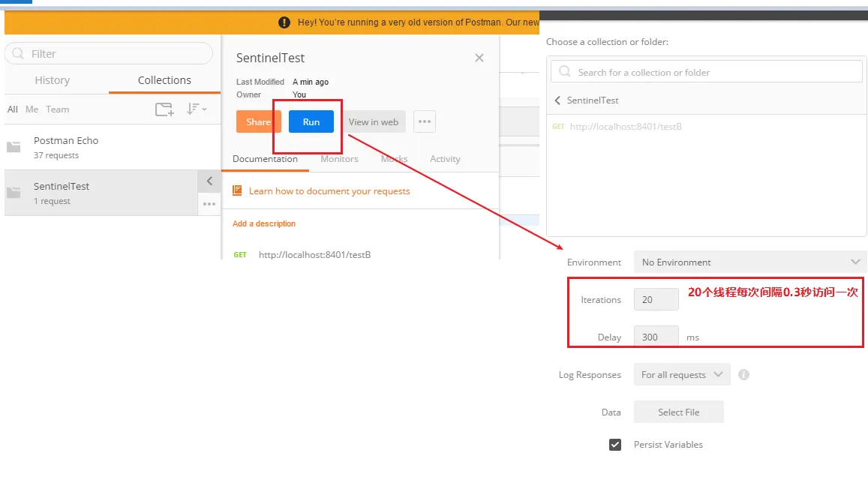Viewport: 868px width, 483px height.
Task: Switch to the History tab
Action: click(x=52, y=80)
